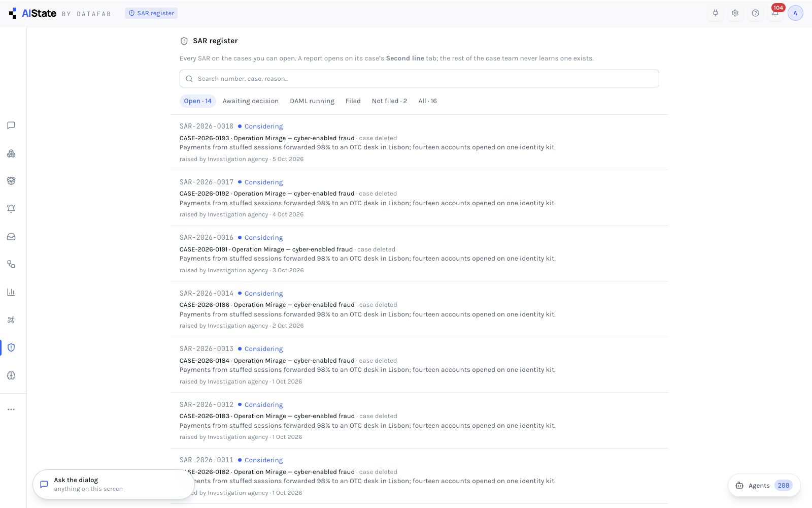Open the chat bubble icon in the sidebar
Viewport: 812px width, 508px height.
11,125
